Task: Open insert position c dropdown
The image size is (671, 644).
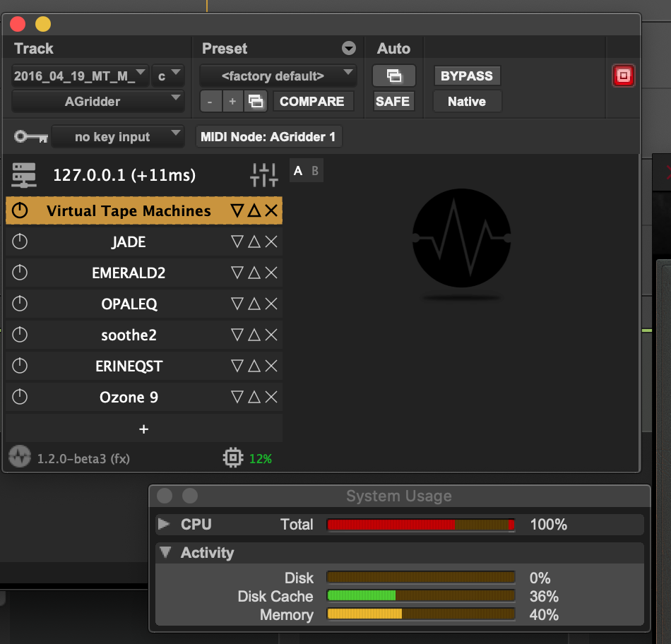Action: [168, 76]
